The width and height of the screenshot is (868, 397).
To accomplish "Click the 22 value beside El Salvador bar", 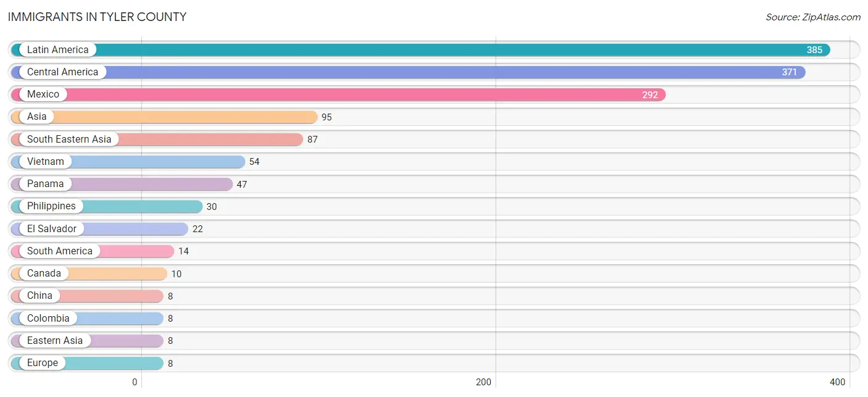I will (x=198, y=229).
